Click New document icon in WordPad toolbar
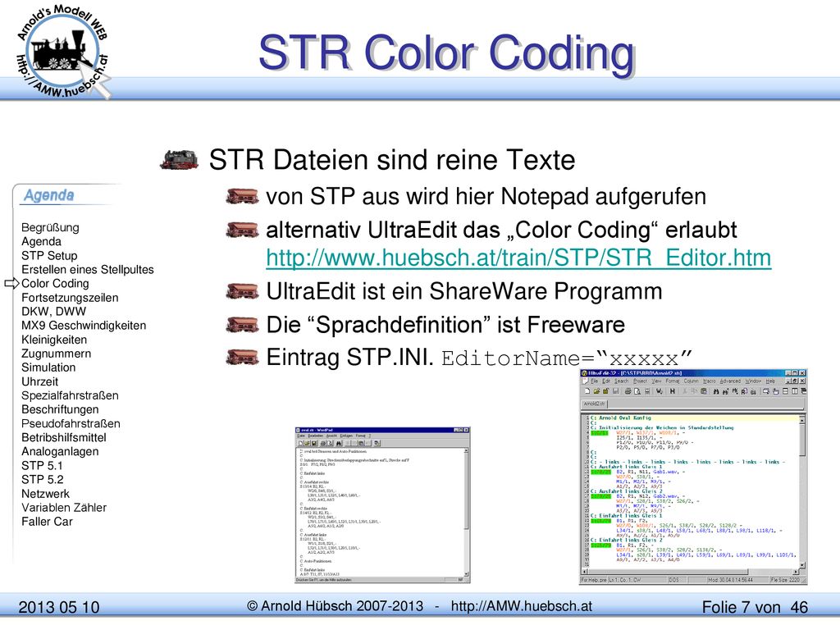840x630 pixels. coord(300,443)
